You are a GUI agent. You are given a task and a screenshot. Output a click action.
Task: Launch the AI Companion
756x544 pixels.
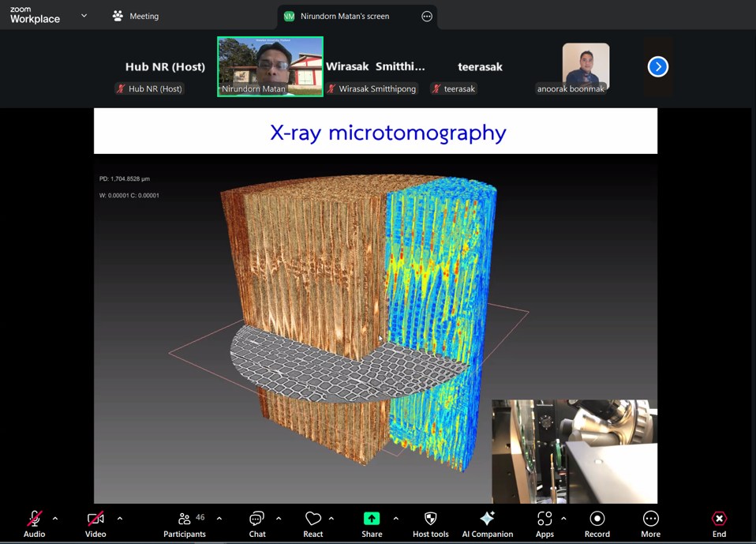tap(487, 523)
